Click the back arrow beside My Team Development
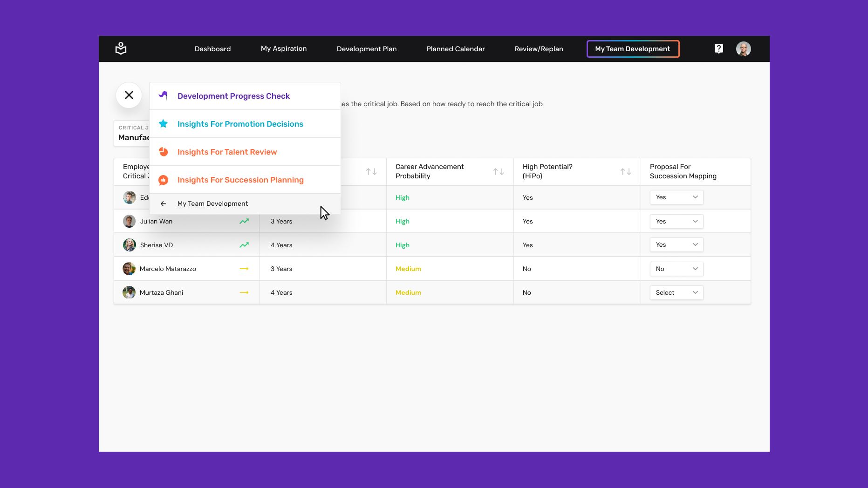This screenshot has height=488, width=868. 163,203
